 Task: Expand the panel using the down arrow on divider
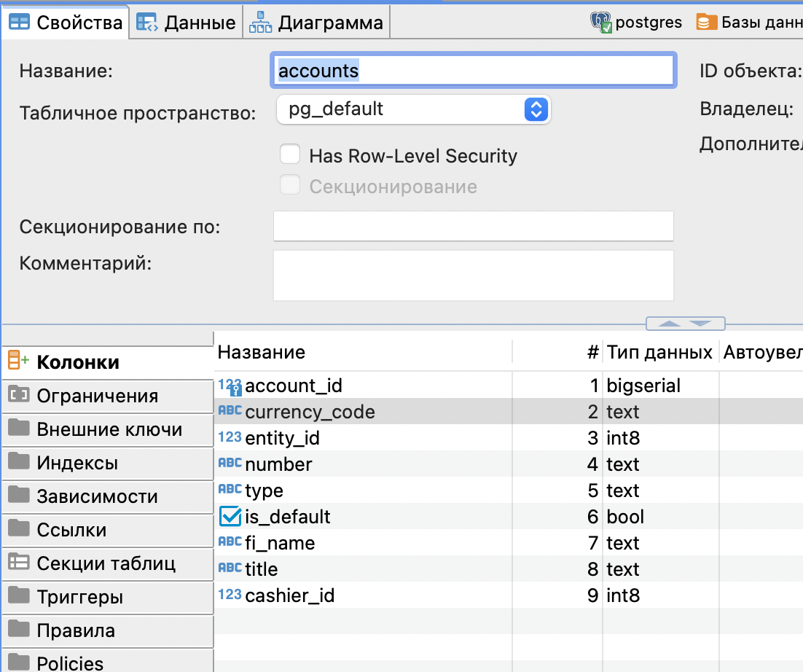(700, 323)
